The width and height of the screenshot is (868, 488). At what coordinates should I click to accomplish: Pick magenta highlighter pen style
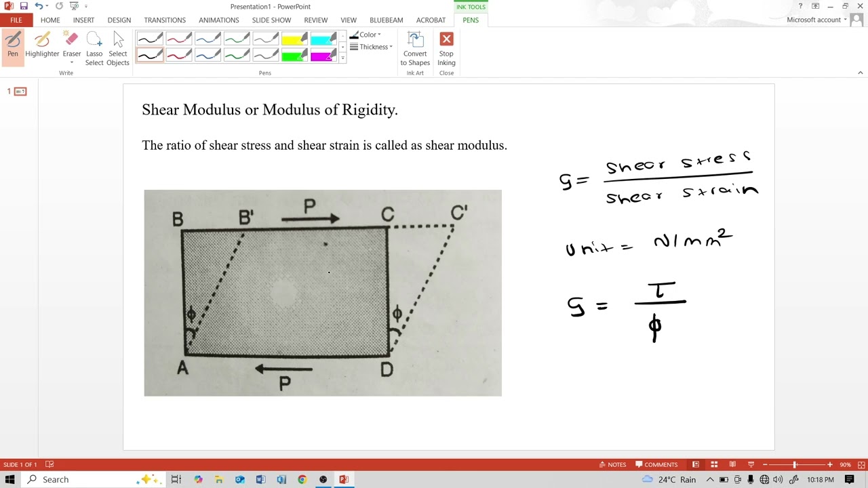[323, 55]
